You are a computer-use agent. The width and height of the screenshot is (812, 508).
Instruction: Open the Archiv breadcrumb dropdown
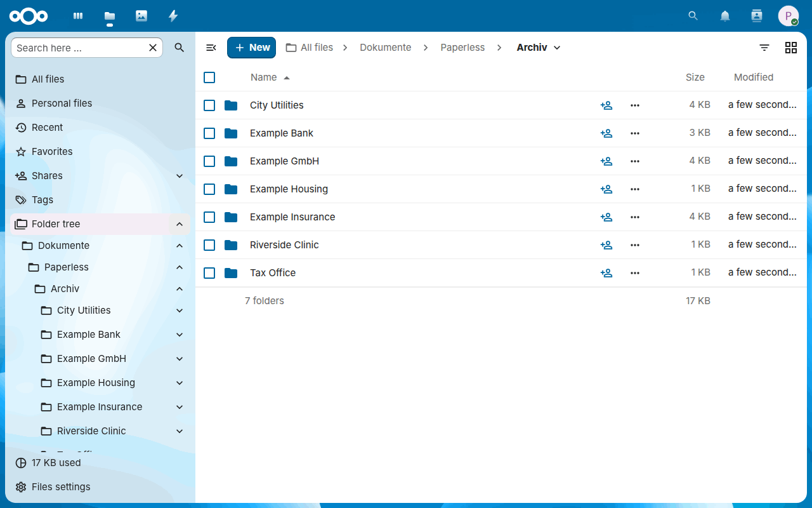tap(539, 48)
